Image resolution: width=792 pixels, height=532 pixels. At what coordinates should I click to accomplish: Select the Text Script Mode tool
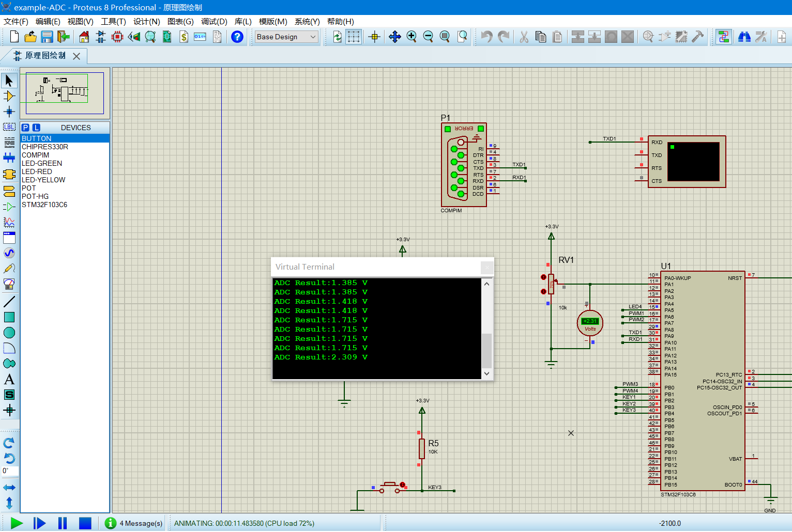9,143
